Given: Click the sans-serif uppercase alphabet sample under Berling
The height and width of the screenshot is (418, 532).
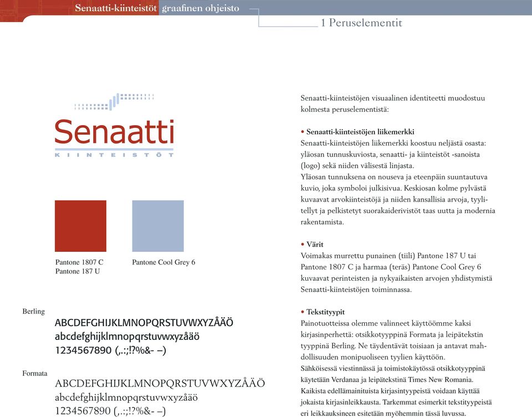Looking at the screenshot, I should 144,322.
